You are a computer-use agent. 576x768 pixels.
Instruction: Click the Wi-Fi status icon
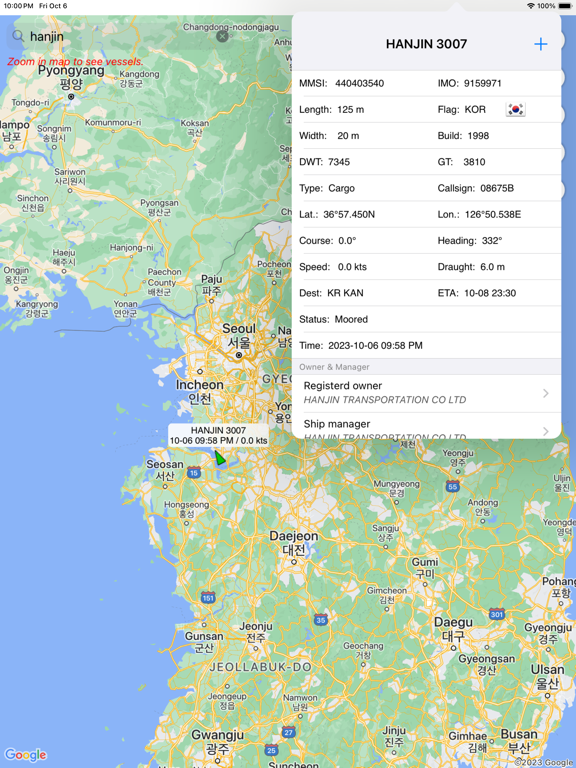coord(531,6)
